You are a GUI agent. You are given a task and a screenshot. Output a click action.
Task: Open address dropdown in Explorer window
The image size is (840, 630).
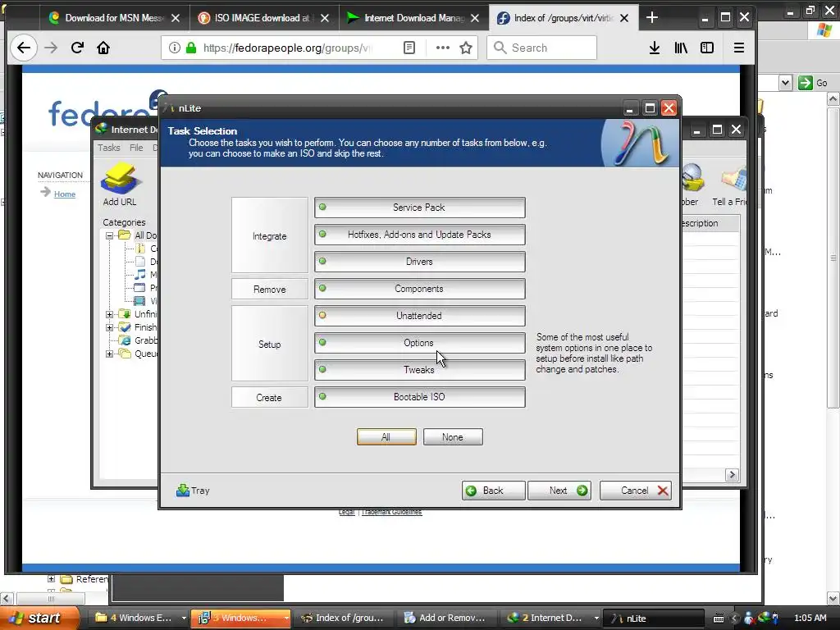coord(785,83)
